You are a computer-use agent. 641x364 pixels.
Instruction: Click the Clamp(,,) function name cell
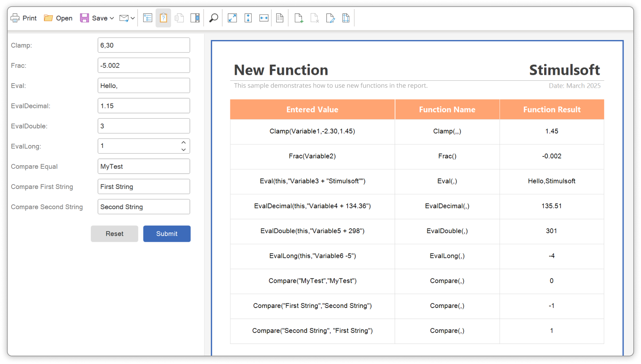447,132
